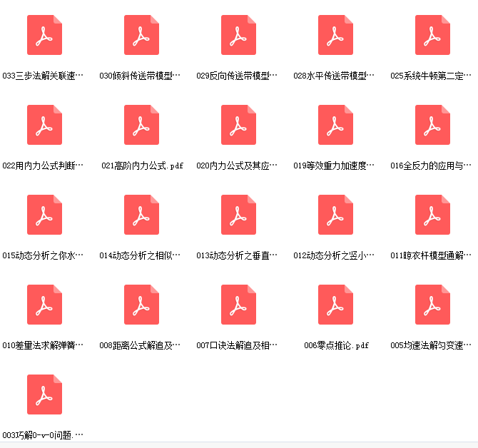Click the file name 012动态分析之竖小…

(334, 255)
